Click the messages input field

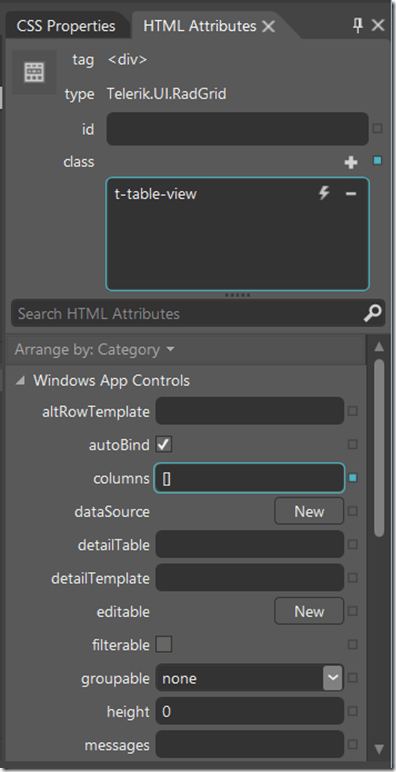pos(250,744)
